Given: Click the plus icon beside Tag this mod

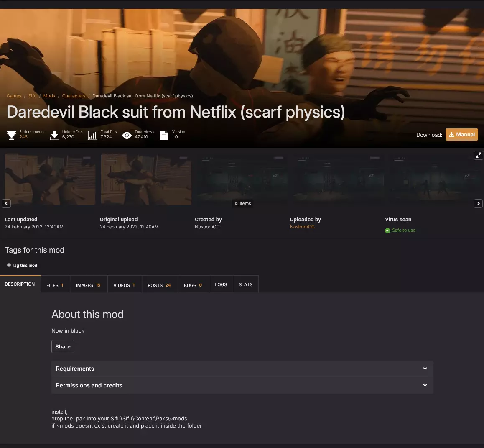Looking at the screenshot, I should pyautogui.click(x=9, y=265).
